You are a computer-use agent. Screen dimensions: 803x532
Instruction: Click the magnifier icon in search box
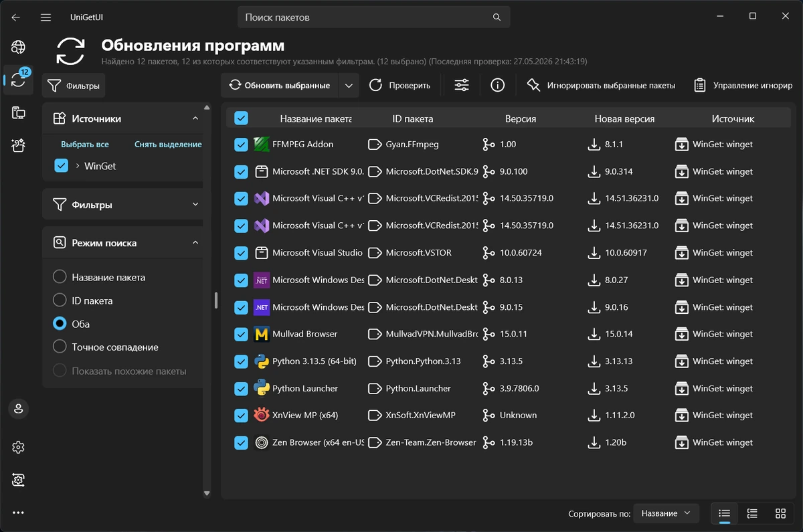coord(497,17)
